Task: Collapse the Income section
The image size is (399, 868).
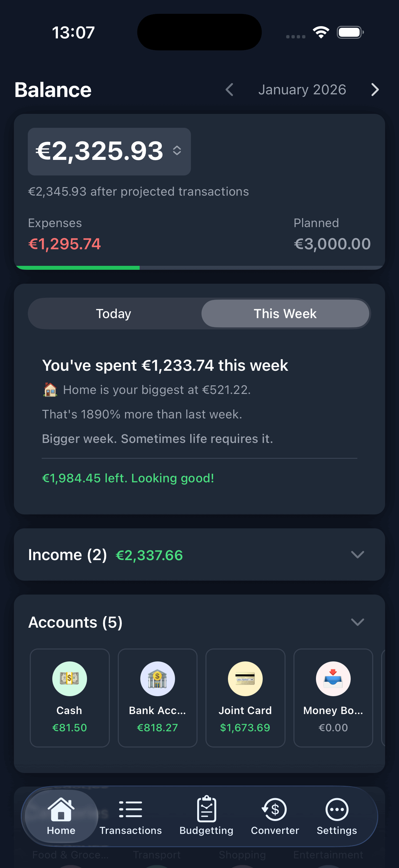Action: coord(358,555)
